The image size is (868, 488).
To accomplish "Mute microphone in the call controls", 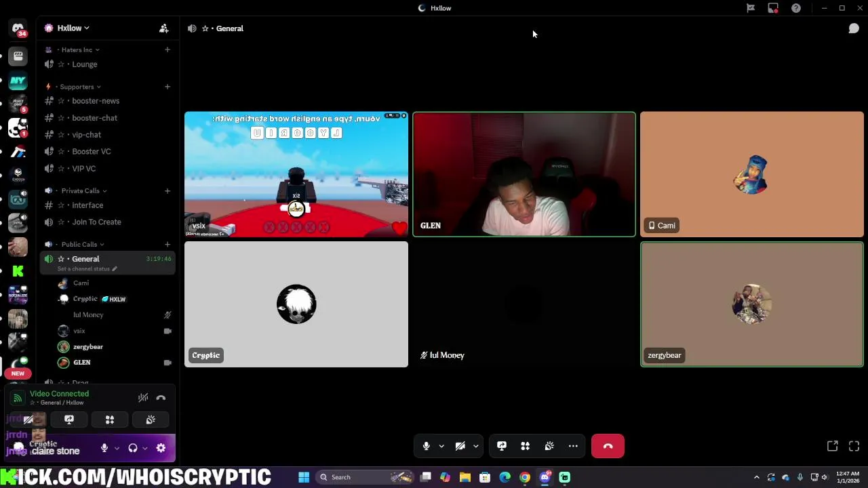I will click(426, 446).
